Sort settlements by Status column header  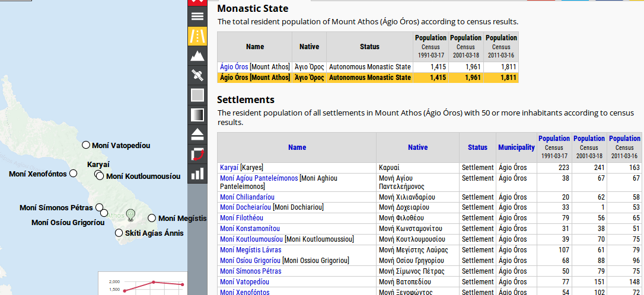point(477,147)
